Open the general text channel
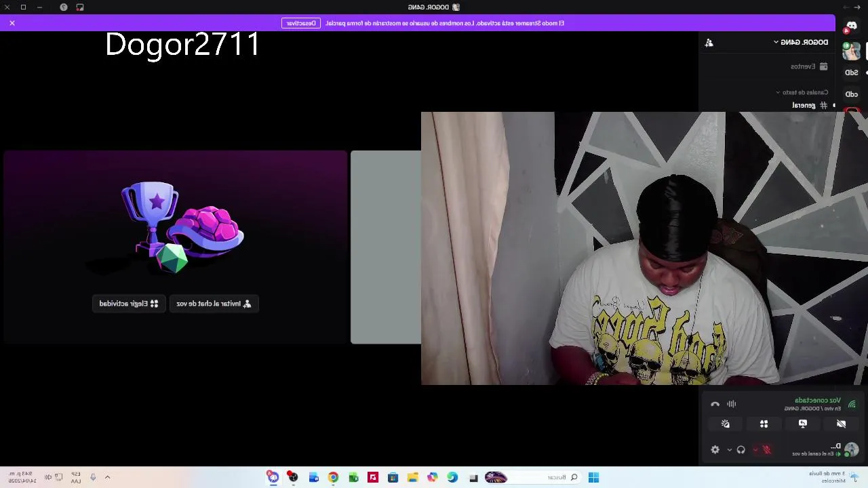 810,105
